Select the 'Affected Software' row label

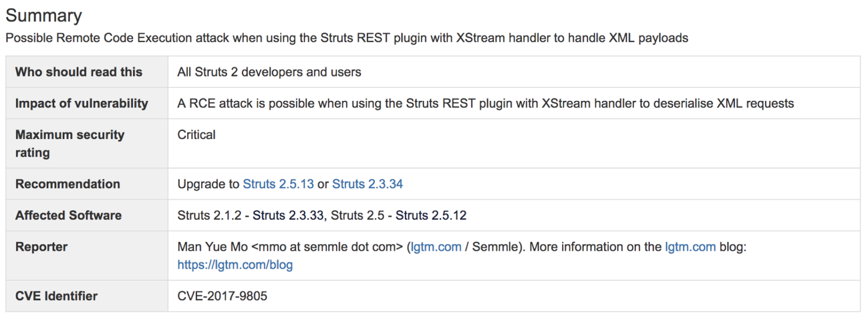[x=68, y=216]
